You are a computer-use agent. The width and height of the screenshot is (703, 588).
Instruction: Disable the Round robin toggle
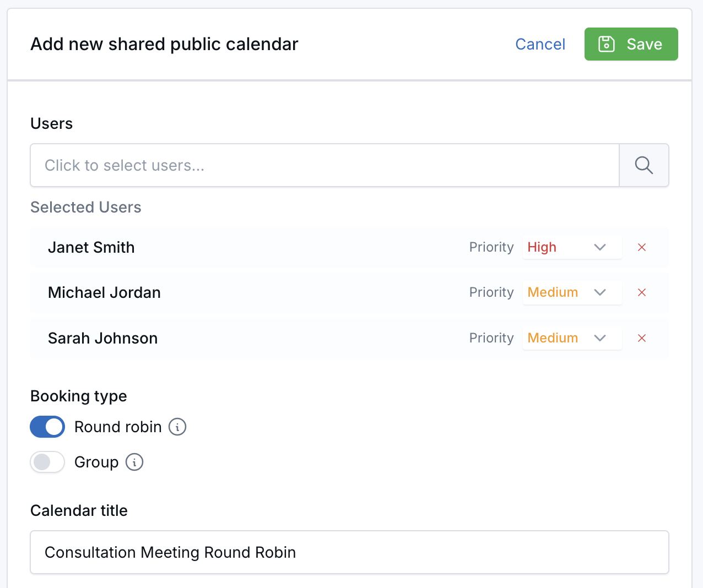coord(47,427)
